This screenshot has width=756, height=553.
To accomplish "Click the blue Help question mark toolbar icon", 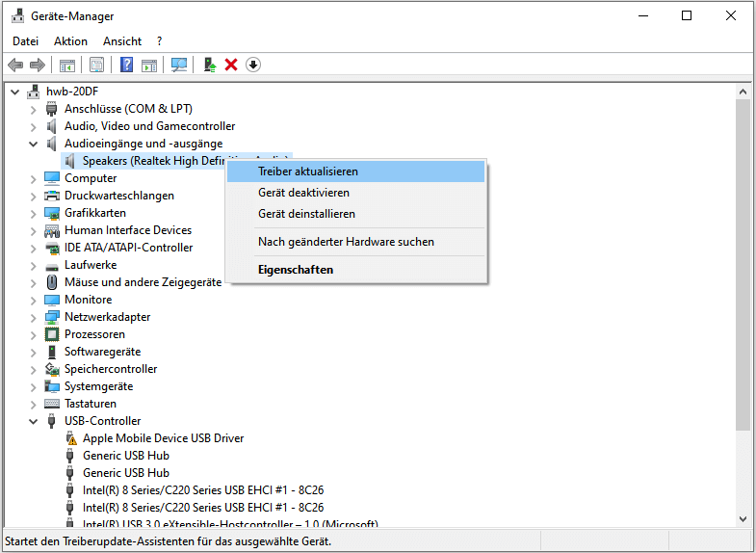I will (126, 65).
